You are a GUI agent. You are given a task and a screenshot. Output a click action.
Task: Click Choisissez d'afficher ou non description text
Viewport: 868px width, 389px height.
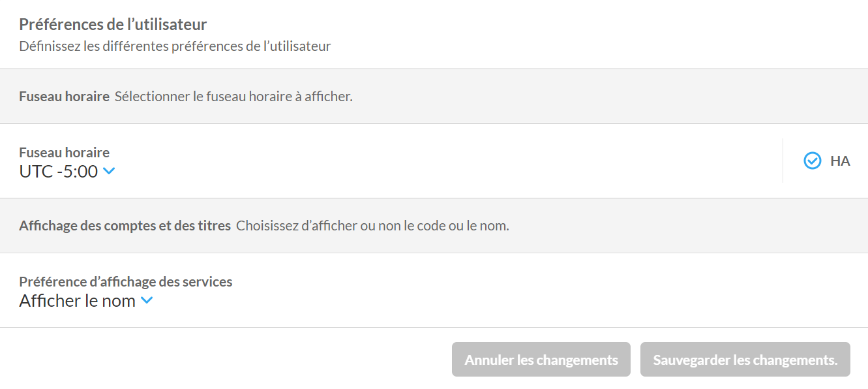point(372,226)
